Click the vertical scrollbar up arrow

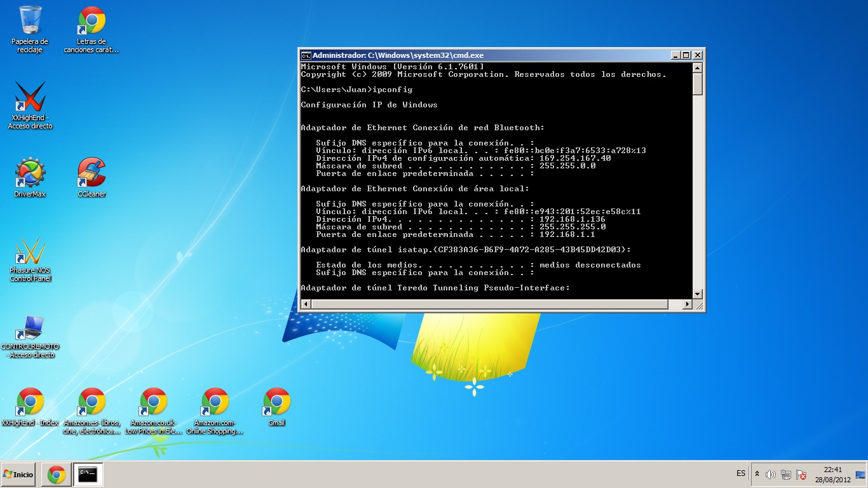(697, 68)
